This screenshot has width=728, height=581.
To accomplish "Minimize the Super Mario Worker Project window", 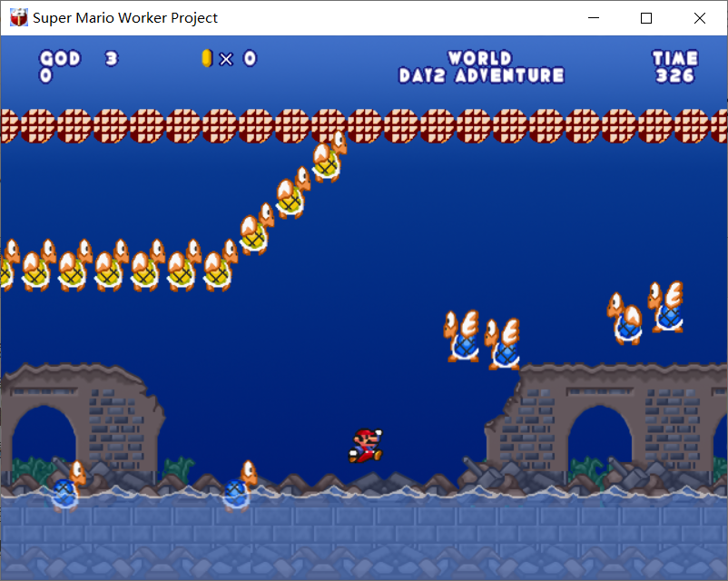I will pyautogui.click(x=594, y=17).
